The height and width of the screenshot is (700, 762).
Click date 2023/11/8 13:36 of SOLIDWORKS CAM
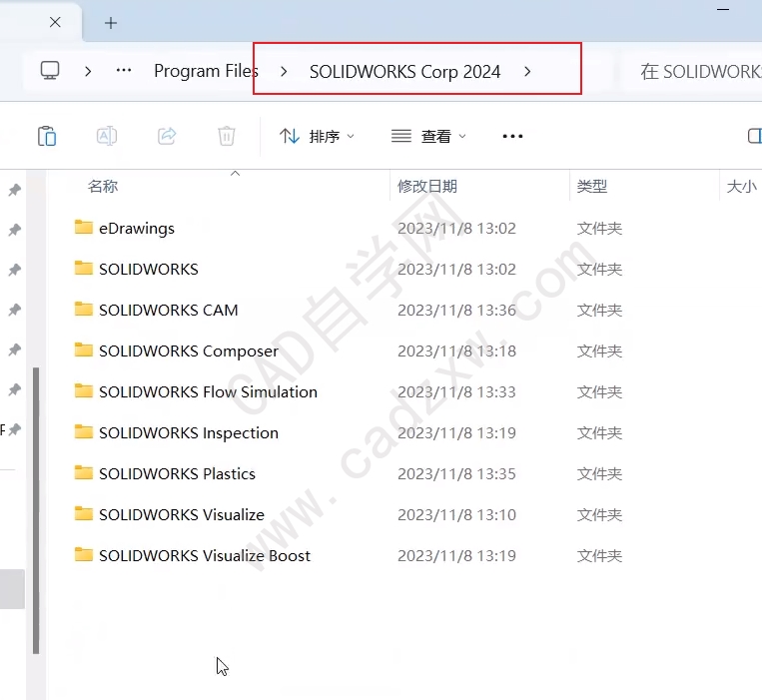[x=456, y=310]
